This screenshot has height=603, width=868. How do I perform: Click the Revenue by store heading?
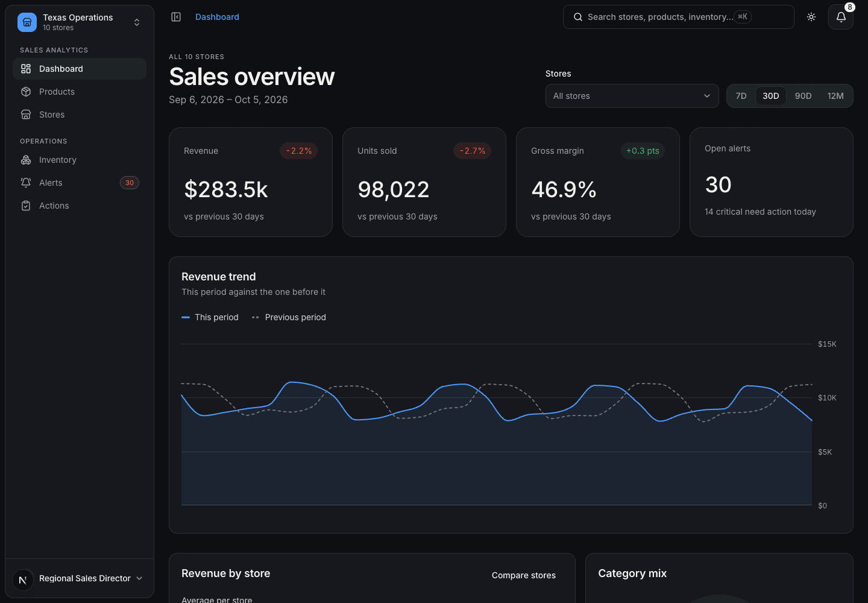(x=225, y=573)
